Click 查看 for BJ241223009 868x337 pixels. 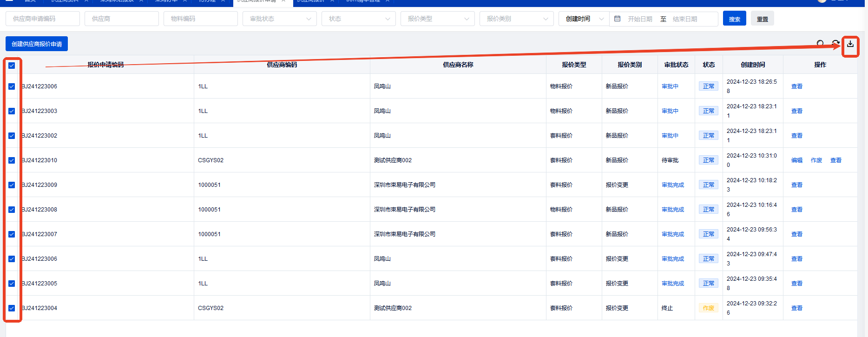click(x=797, y=185)
